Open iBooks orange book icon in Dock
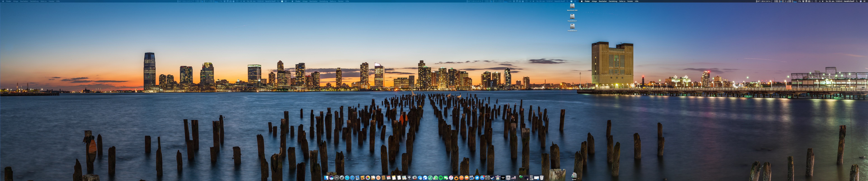 click(467, 178)
